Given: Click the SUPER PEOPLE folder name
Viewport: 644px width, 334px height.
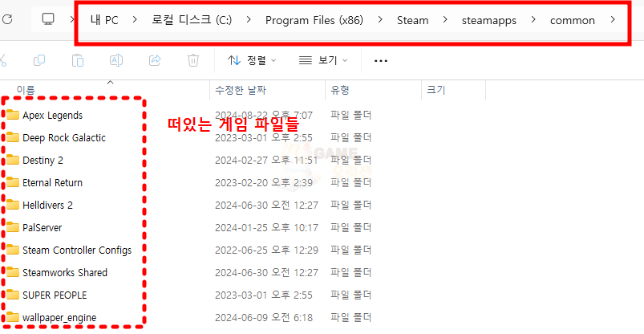Looking at the screenshot, I should coord(55,295).
